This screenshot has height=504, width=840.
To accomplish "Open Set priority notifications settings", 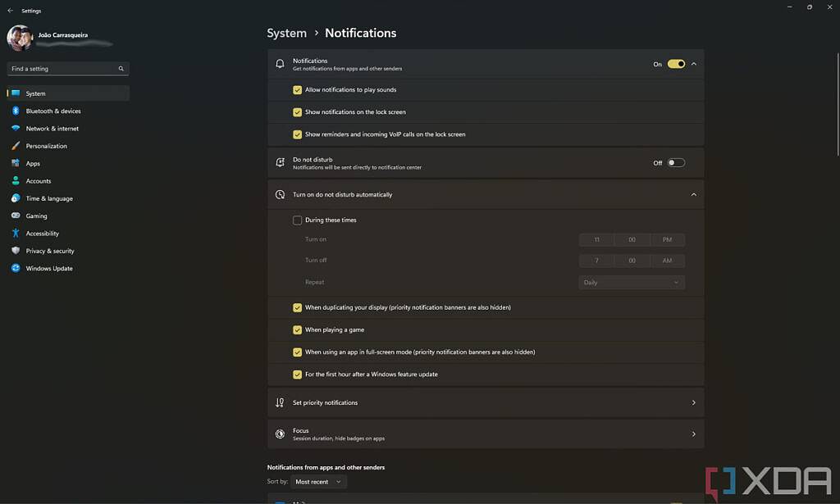I will point(486,402).
